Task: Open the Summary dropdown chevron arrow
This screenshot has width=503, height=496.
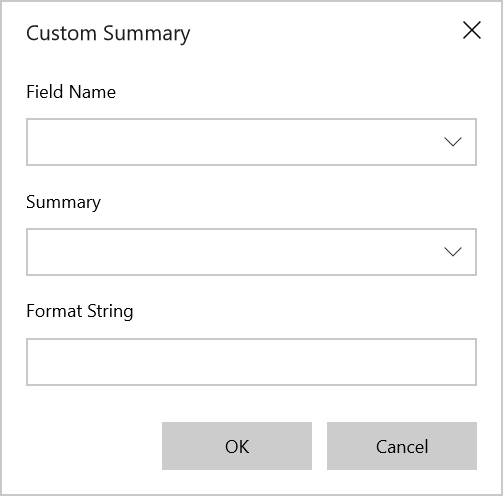Action: (453, 252)
